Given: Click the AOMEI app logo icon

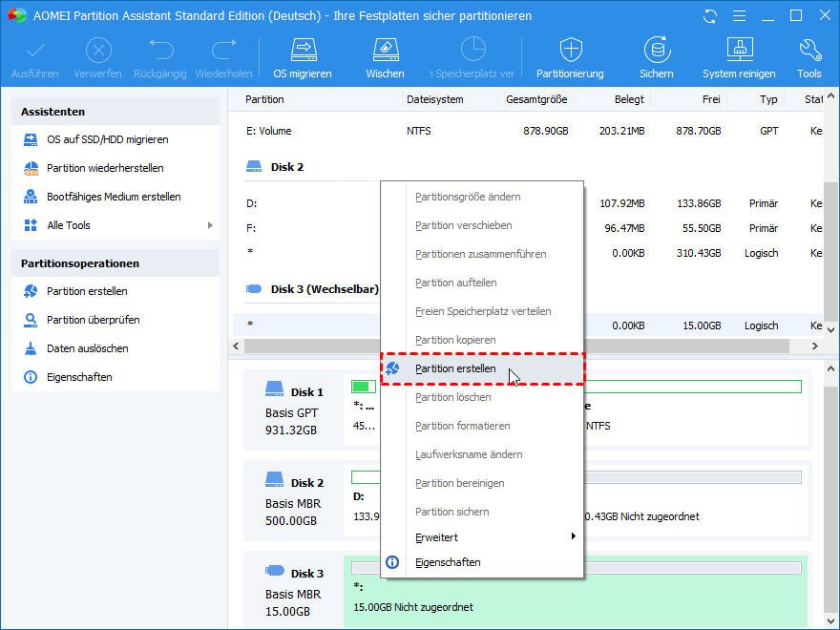Looking at the screenshot, I should [x=16, y=15].
